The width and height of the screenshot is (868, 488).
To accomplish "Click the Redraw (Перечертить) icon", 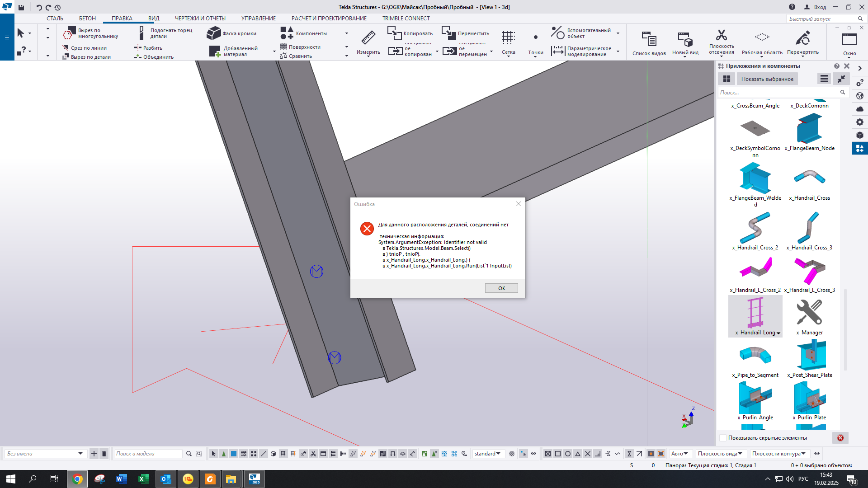I will click(802, 38).
